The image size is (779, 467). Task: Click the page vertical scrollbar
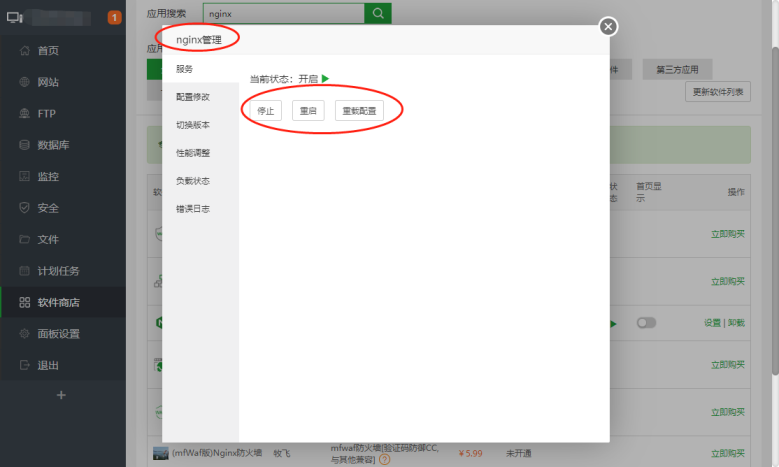coord(775,211)
